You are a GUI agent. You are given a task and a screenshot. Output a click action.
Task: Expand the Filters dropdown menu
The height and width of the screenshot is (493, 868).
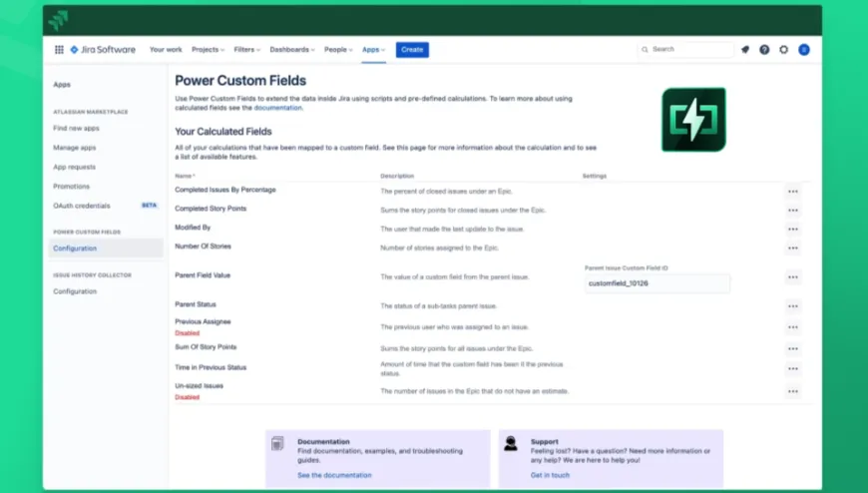tap(246, 49)
